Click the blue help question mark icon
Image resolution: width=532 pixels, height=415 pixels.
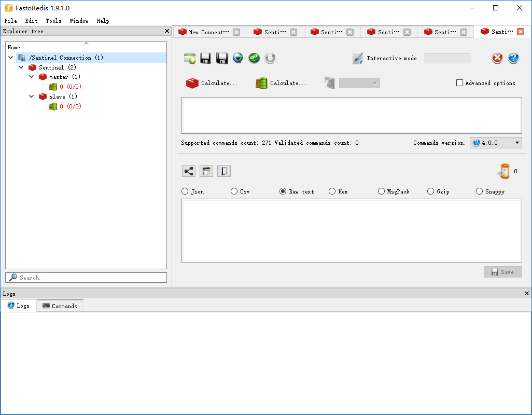click(513, 58)
